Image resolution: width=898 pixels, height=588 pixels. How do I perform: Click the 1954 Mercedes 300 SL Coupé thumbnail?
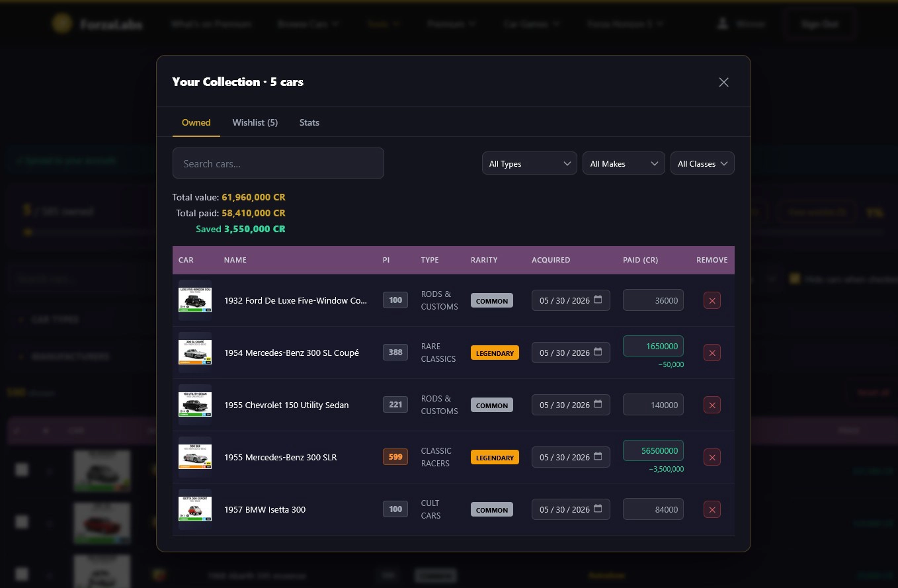[195, 353]
